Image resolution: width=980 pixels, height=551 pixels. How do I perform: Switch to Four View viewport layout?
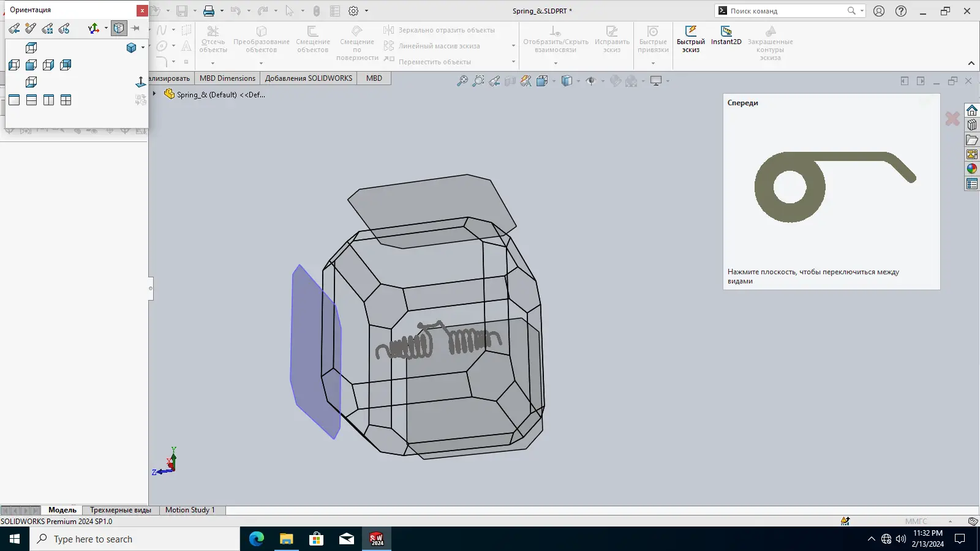(66, 100)
